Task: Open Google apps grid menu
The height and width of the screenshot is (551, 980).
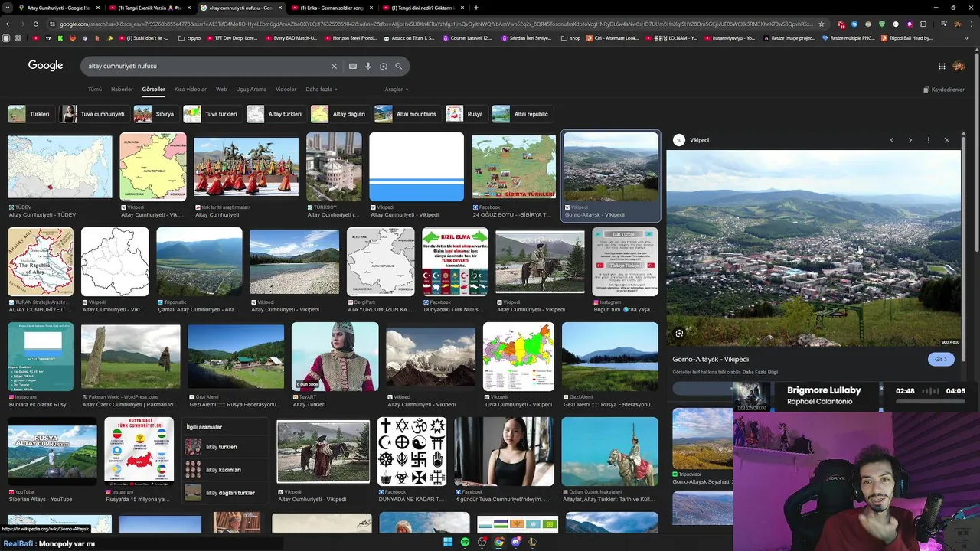Action: pyautogui.click(x=942, y=66)
